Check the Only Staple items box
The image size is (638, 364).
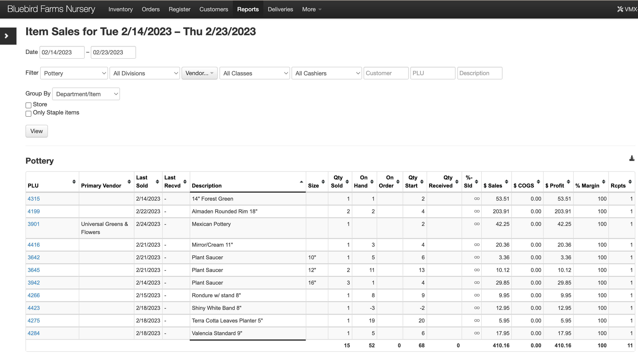[x=28, y=114]
